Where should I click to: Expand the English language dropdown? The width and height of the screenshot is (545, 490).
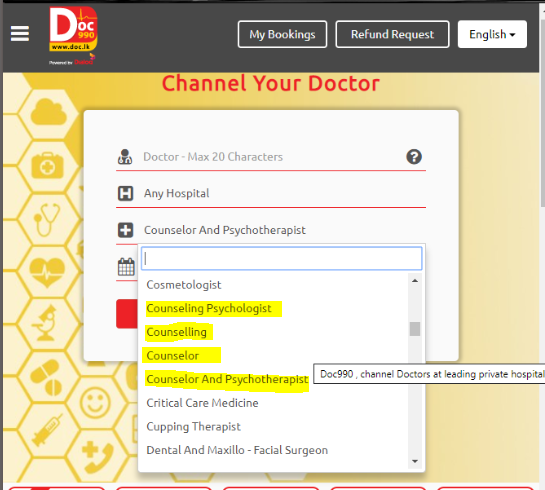click(x=492, y=34)
